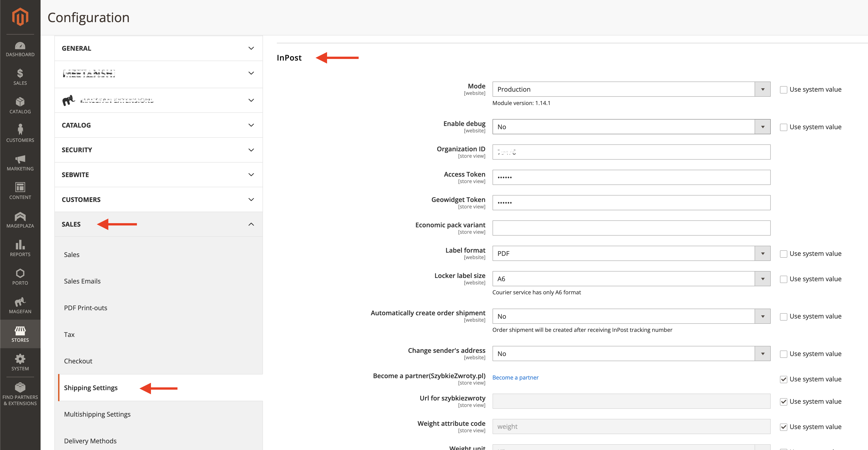This screenshot has width=868, height=450.
Task: Open Automatically create order shipment dropdown
Action: (631, 316)
